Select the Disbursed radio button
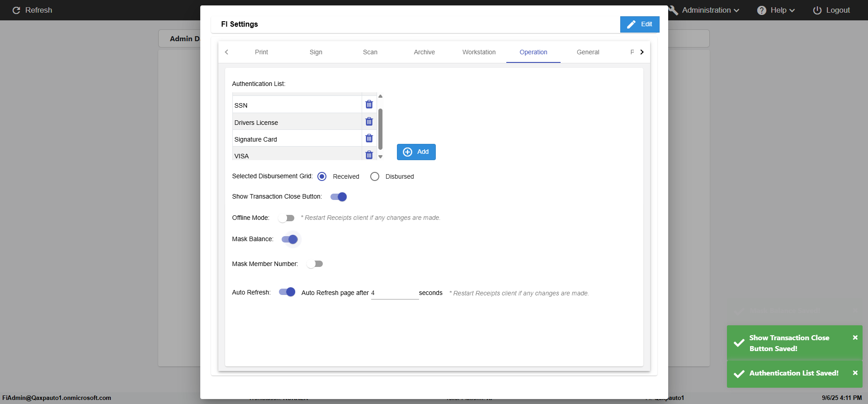The width and height of the screenshot is (868, 404). 375,176
